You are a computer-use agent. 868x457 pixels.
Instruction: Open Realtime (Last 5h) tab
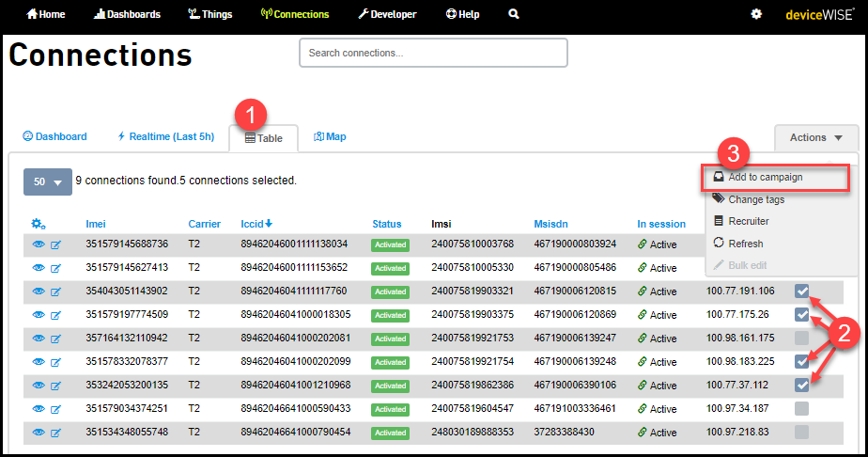pyautogui.click(x=165, y=137)
